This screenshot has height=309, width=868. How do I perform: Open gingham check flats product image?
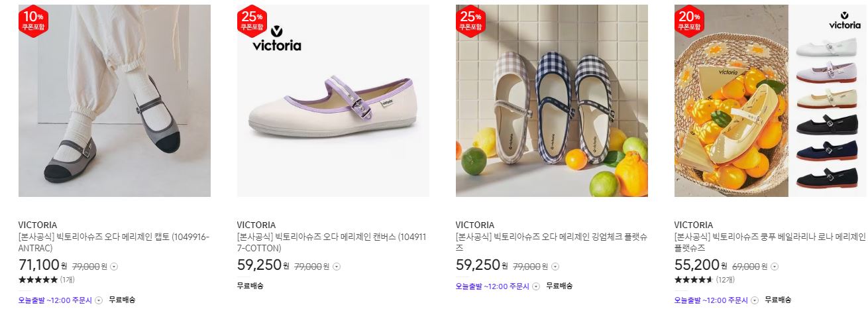tap(552, 101)
